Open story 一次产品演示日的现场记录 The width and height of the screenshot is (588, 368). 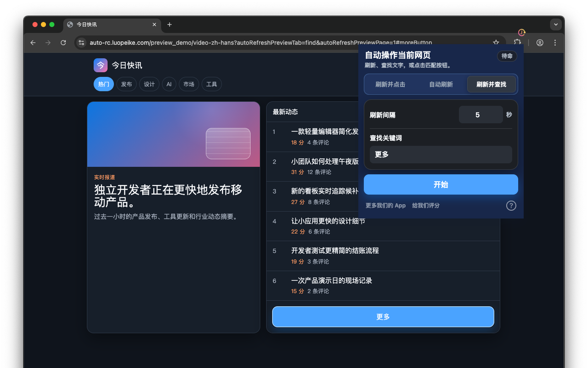[x=332, y=281]
